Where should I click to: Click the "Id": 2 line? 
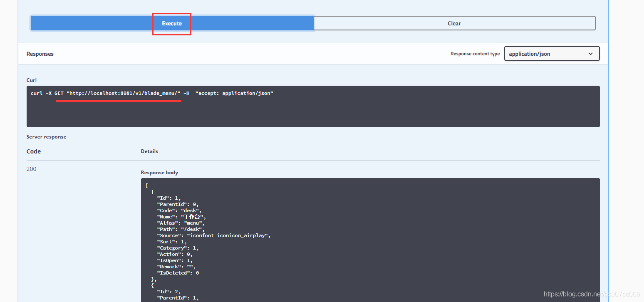169,292
